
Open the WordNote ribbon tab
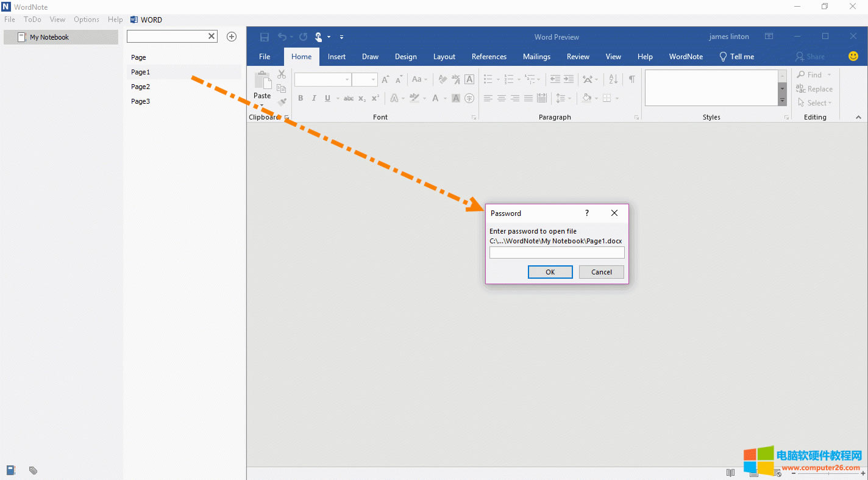coord(686,57)
